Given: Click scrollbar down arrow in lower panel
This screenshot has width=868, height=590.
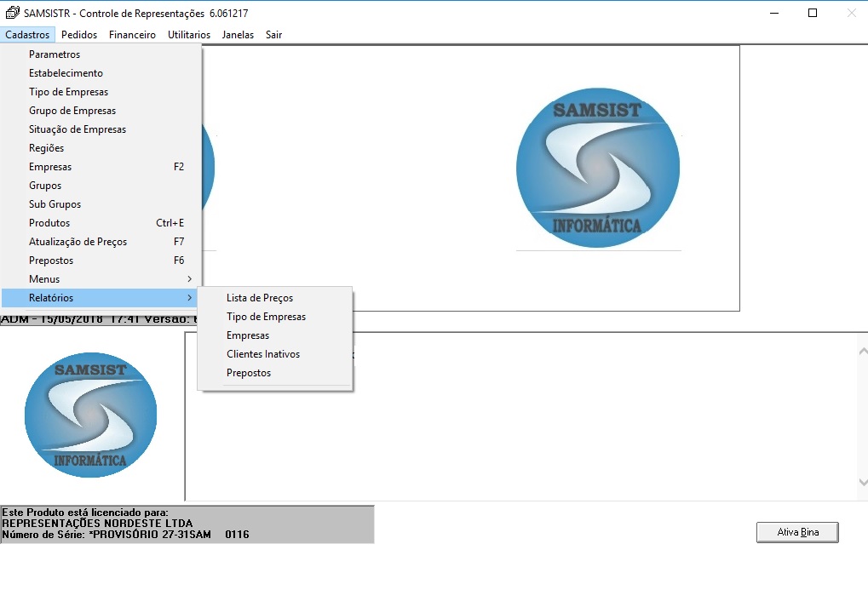Looking at the screenshot, I should pos(863,482).
